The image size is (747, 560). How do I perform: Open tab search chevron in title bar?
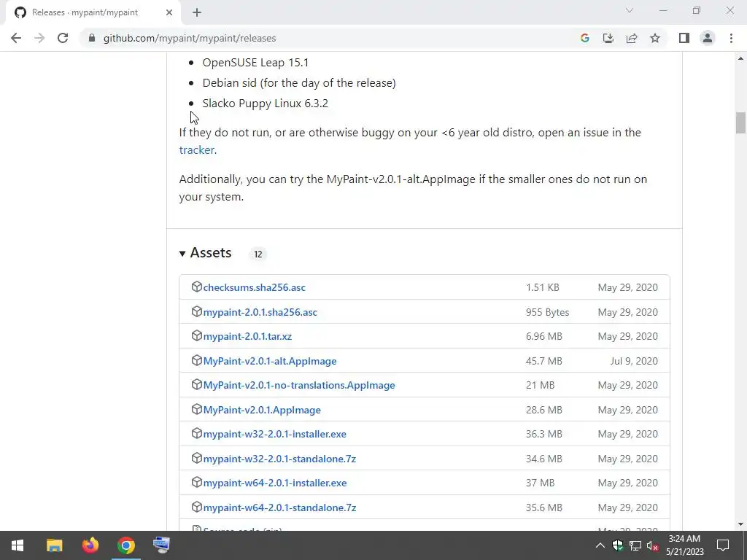tap(630, 10)
